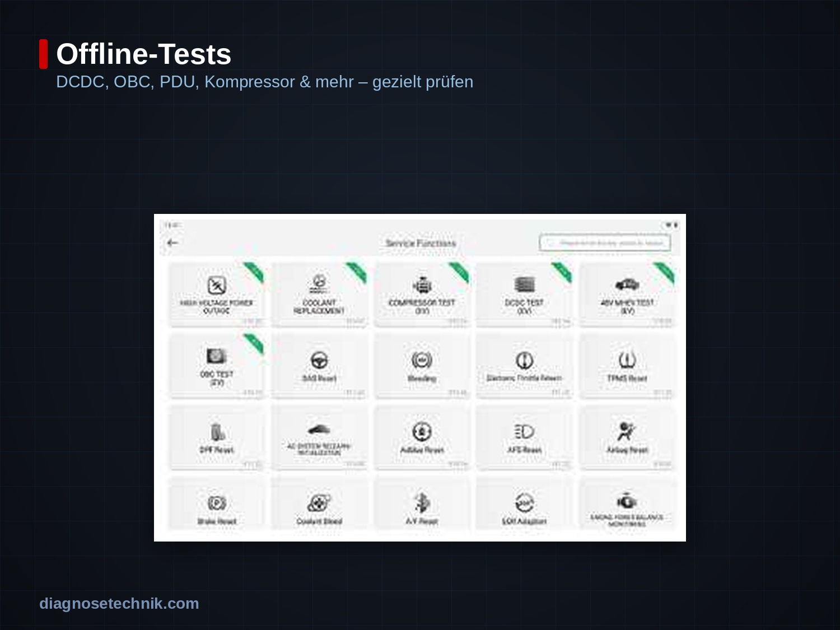Open TPMS Reset function

tap(627, 366)
